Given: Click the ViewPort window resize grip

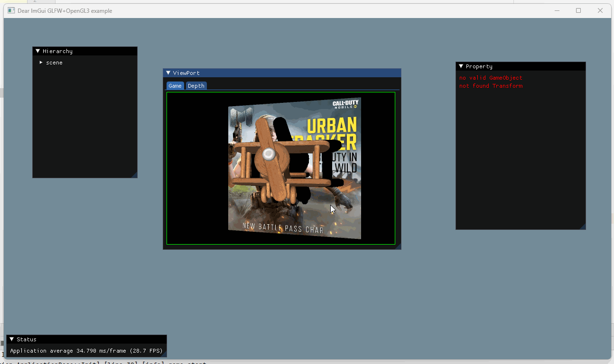Looking at the screenshot, I should [x=398, y=246].
